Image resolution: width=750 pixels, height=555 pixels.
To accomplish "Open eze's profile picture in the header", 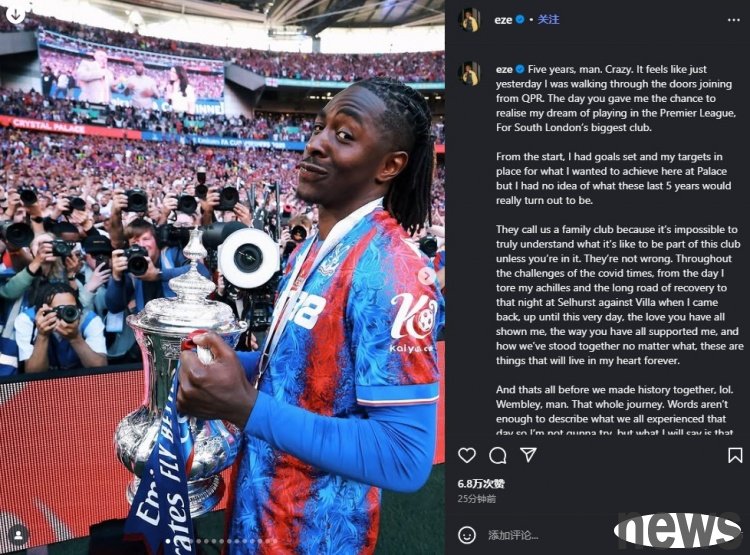I will pyautogui.click(x=469, y=20).
